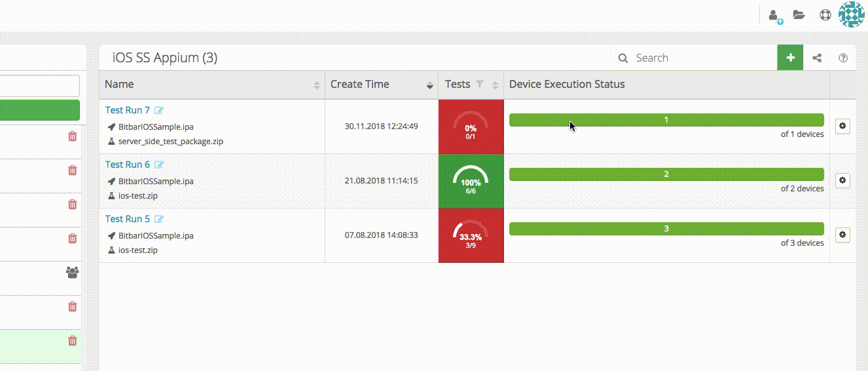Open Test Run 7 link
Viewport: 868px width, 371px height.
point(128,110)
